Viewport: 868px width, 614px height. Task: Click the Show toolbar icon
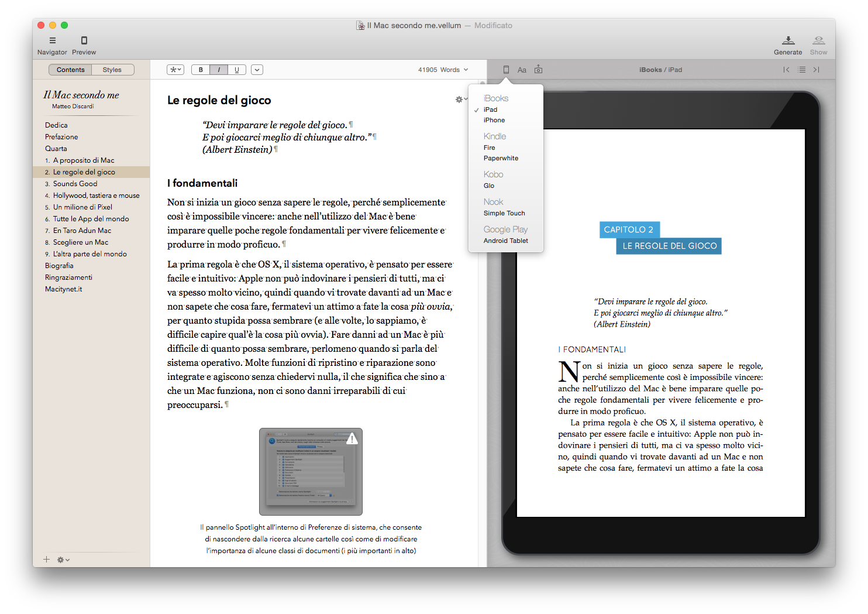[x=818, y=40]
